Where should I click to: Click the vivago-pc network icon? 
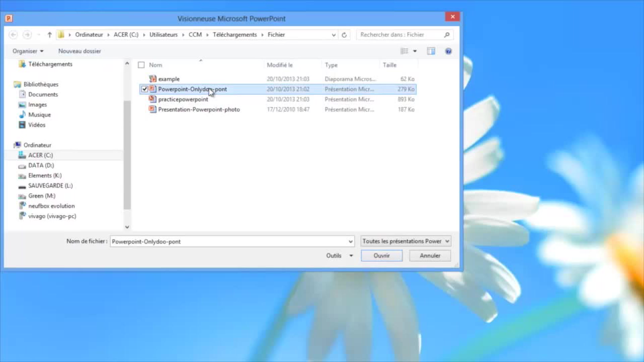(22, 216)
